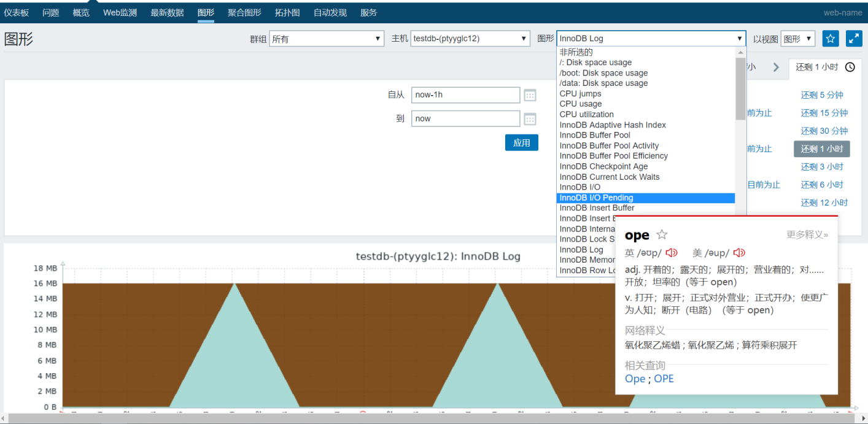Choose InnoDB Adaptive Hash Index option
Screen dimensions: 868x424
[x=646, y=125]
